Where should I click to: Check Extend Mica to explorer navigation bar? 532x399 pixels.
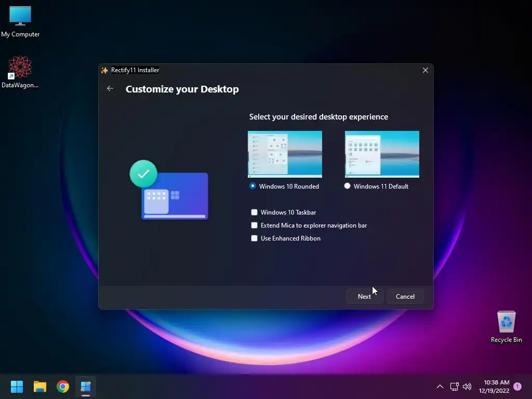click(x=254, y=225)
